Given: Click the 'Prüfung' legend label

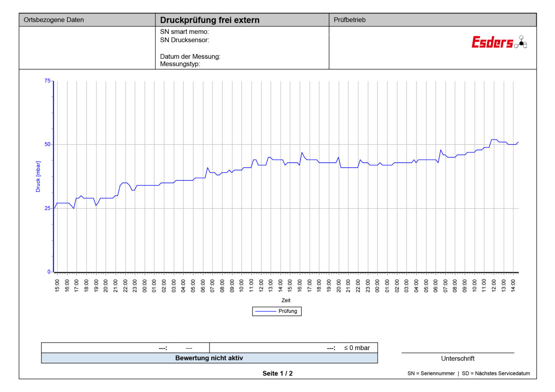Looking at the screenshot, I should click(288, 311).
